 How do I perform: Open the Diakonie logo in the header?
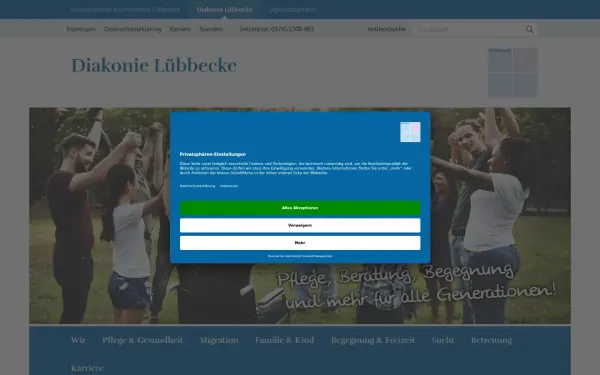512,72
